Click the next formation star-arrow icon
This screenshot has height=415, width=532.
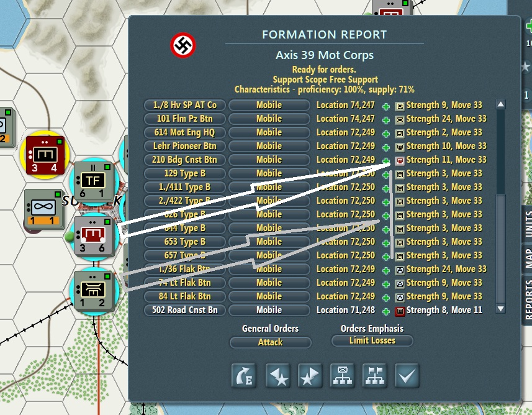[x=310, y=376]
